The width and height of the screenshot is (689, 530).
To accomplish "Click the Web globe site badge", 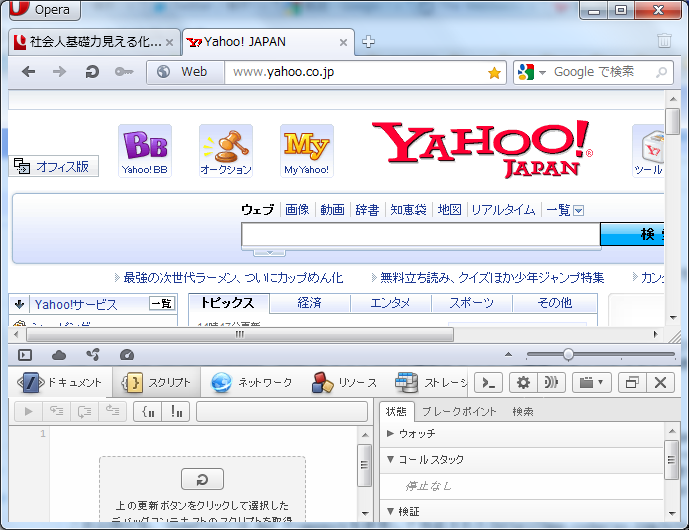I will [185, 72].
